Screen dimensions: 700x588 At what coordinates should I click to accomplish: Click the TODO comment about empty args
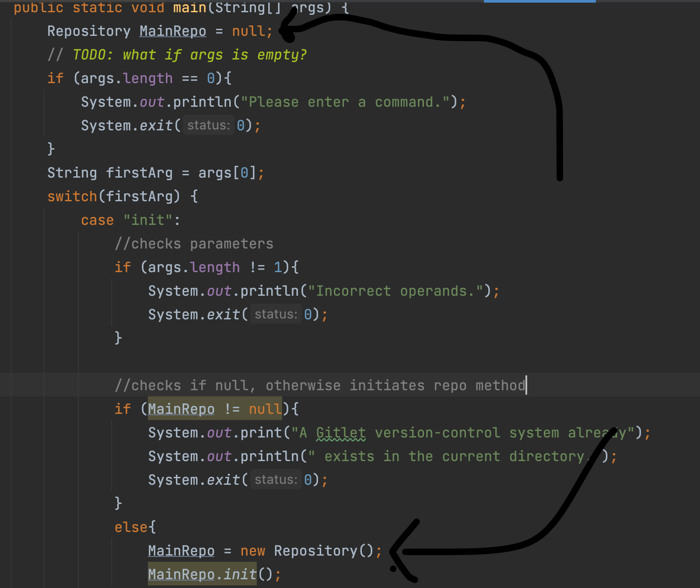189,55
